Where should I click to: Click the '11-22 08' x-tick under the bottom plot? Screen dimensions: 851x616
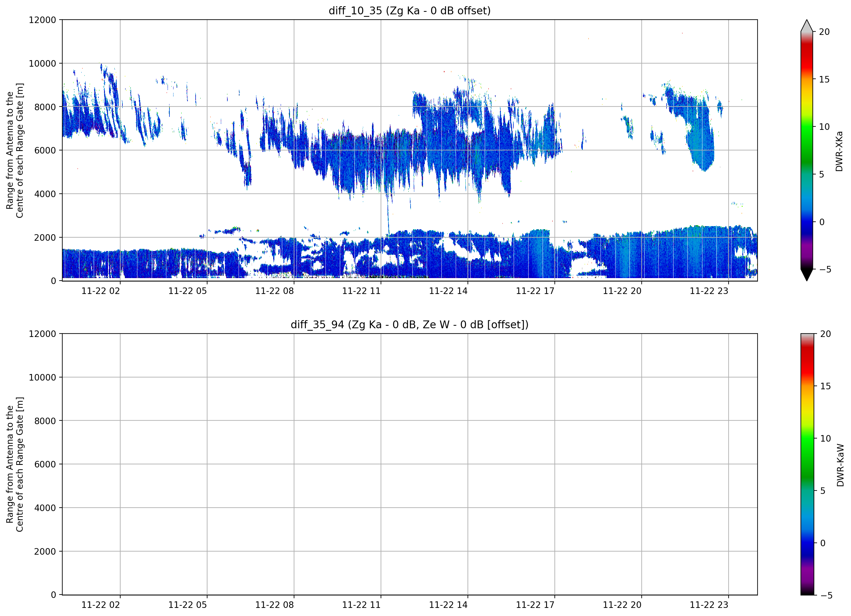(x=274, y=605)
